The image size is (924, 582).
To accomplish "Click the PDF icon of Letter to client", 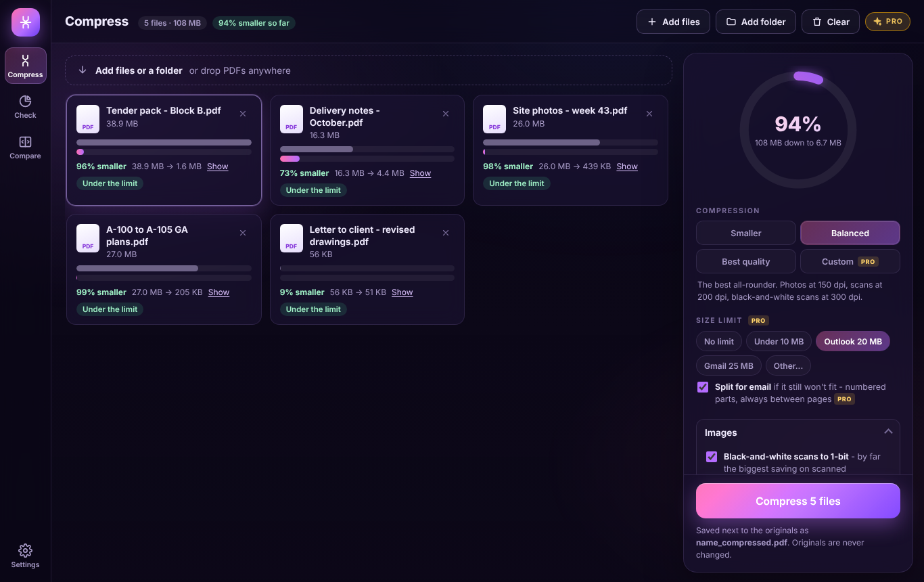I will (x=292, y=238).
